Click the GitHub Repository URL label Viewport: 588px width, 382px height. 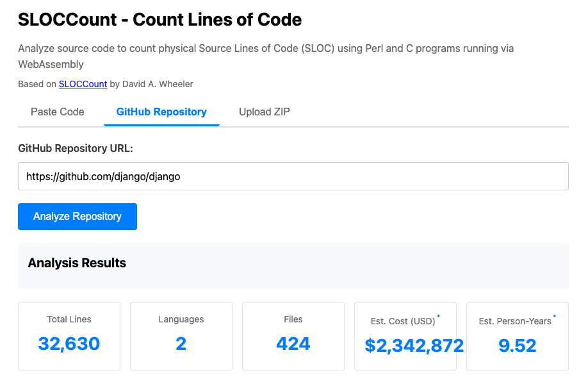[x=75, y=148]
